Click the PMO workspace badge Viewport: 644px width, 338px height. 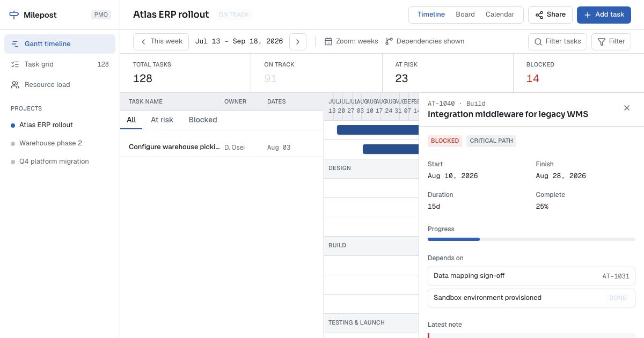tap(101, 15)
